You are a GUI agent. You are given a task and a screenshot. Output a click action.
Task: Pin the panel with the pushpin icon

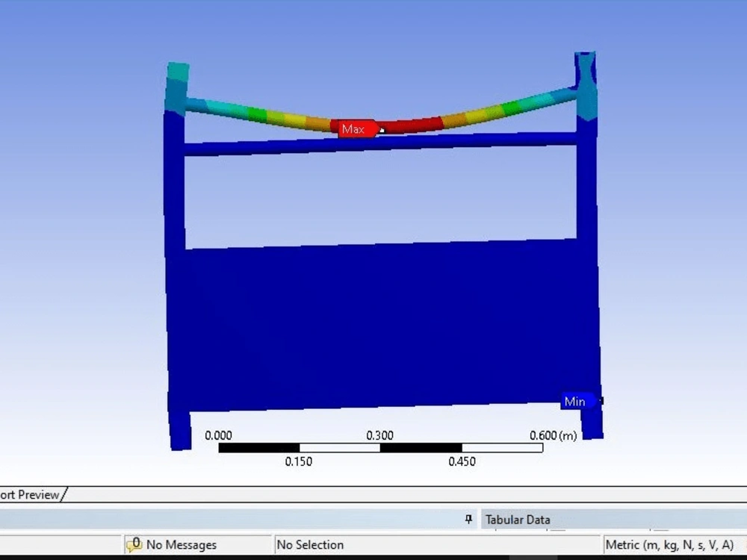click(x=468, y=519)
